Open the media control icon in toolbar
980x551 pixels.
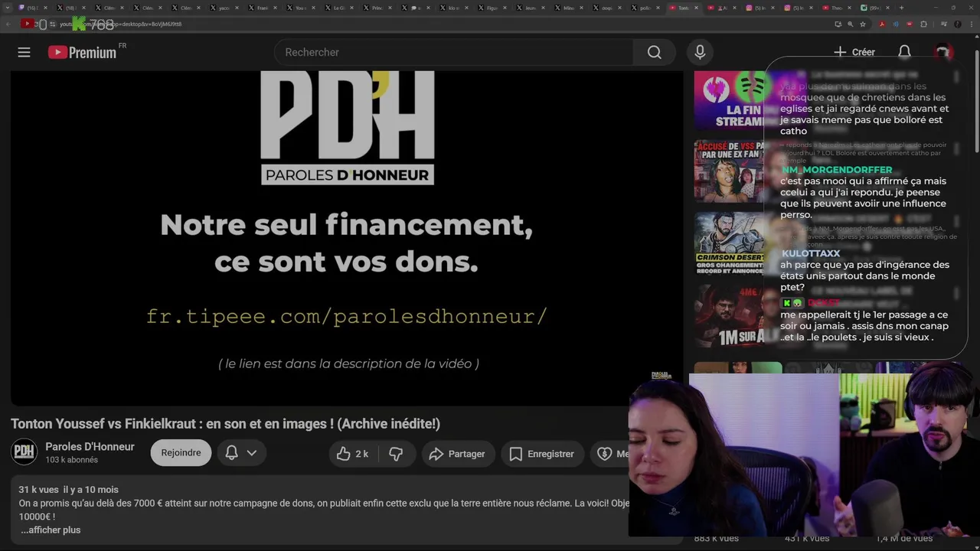click(943, 24)
